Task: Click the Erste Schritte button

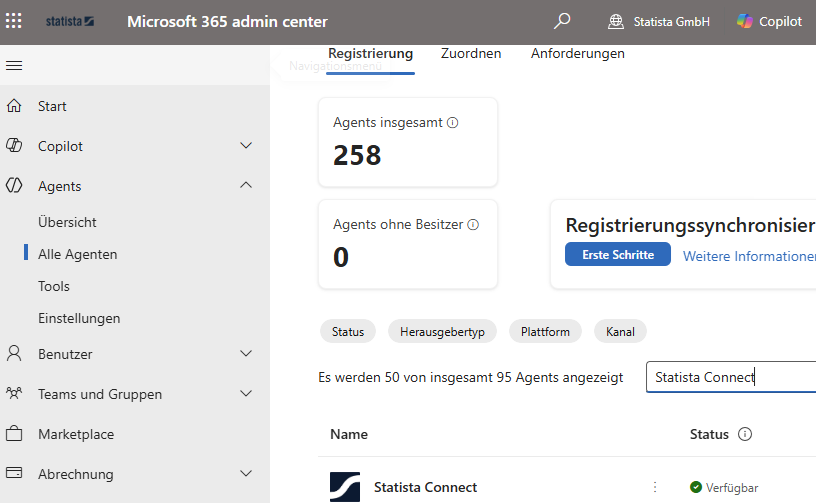Action: pyautogui.click(x=618, y=254)
